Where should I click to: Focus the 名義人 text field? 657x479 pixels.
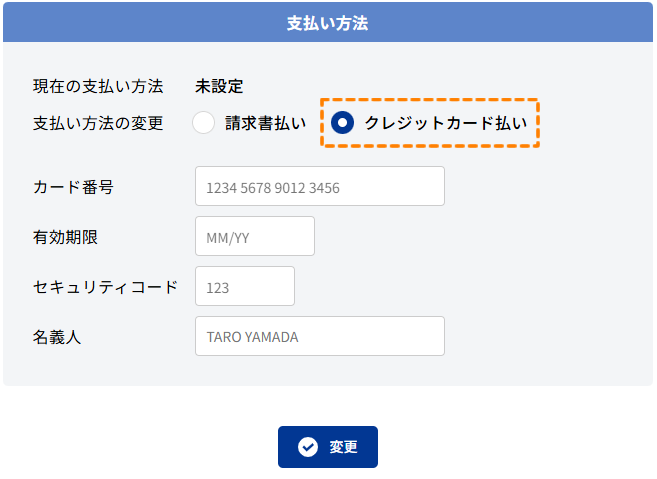(319, 337)
